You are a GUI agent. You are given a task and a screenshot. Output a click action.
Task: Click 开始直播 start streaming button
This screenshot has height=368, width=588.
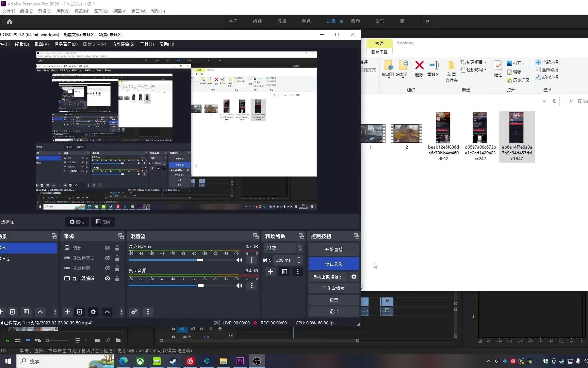click(x=334, y=249)
